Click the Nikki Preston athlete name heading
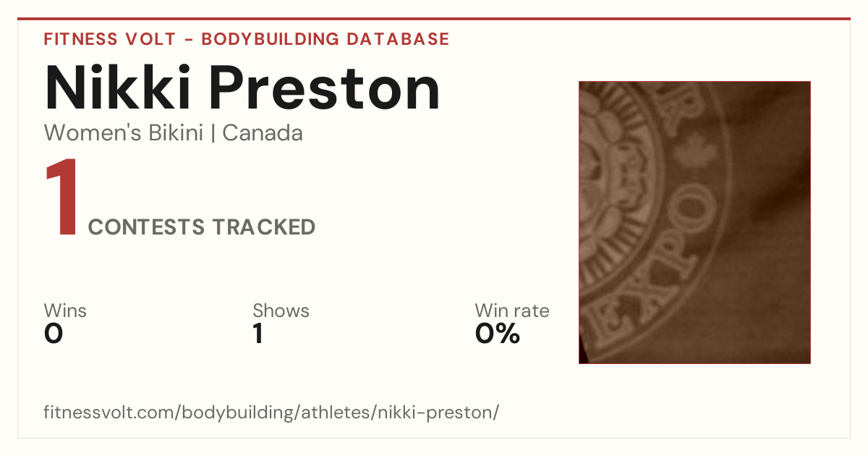This screenshot has width=868, height=456. [x=242, y=88]
